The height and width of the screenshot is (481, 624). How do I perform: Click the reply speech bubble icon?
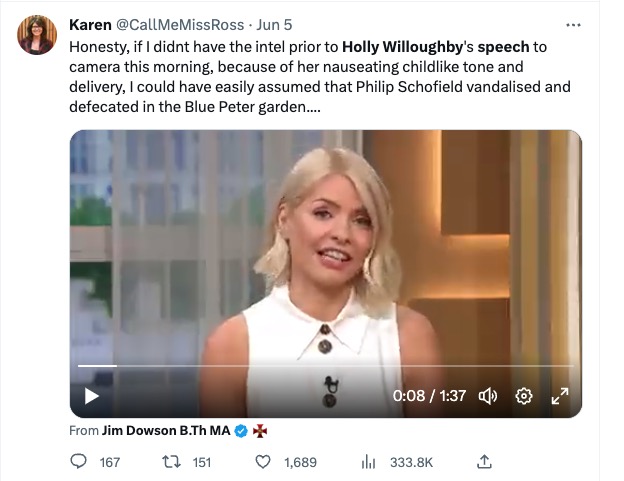click(78, 462)
